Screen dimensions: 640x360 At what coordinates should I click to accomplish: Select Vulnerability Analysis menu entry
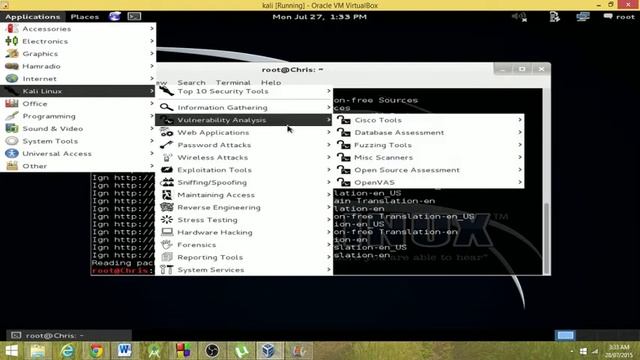(244, 120)
